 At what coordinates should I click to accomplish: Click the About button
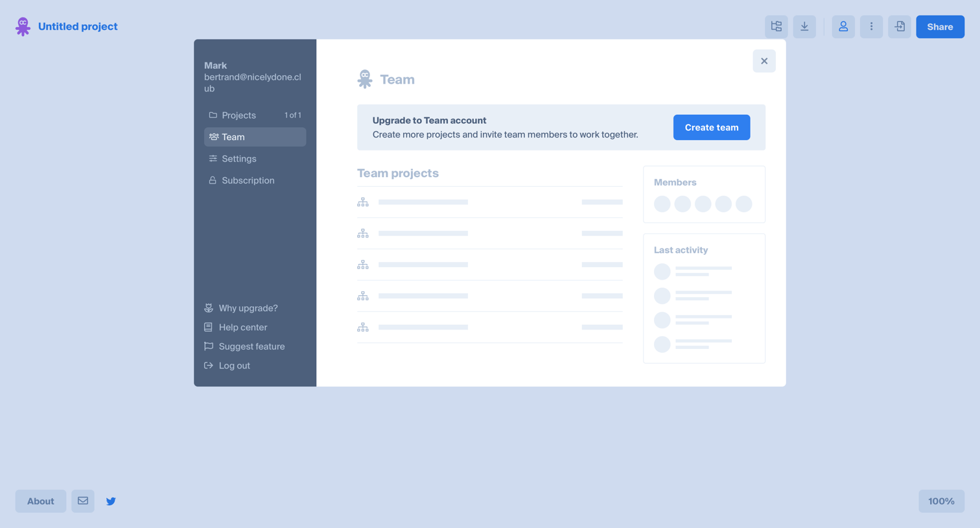41,501
